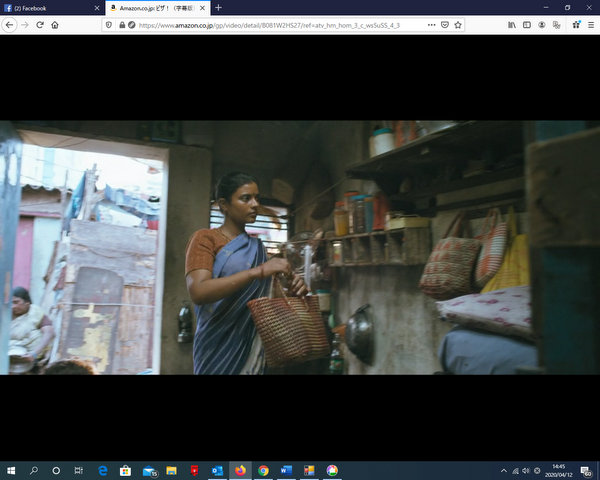
Task: Open site permissions blocked icon
Action: click(x=132, y=25)
